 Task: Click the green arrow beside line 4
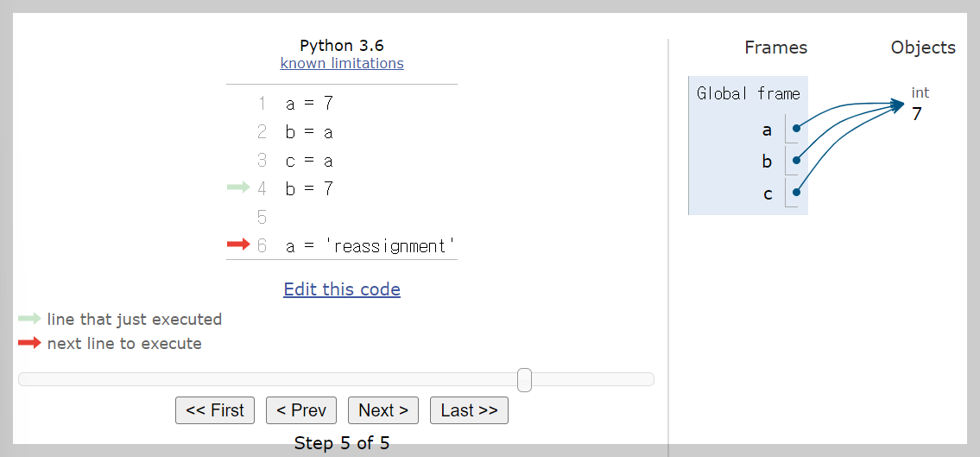pyautogui.click(x=237, y=188)
